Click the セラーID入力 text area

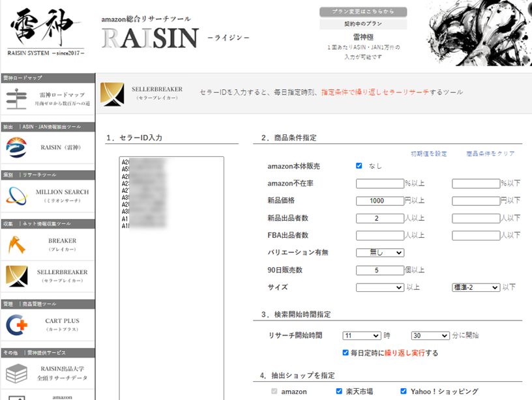click(171, 278)
